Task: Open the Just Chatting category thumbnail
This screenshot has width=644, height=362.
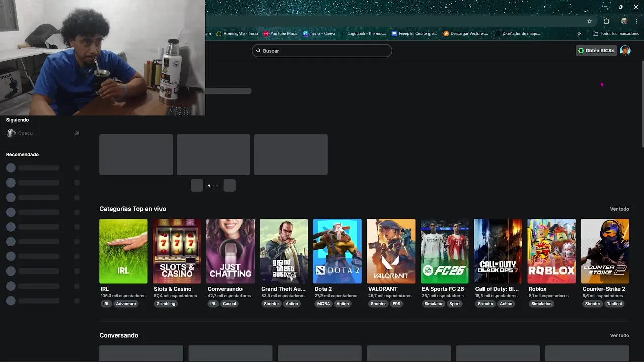Action: [230, 251]
